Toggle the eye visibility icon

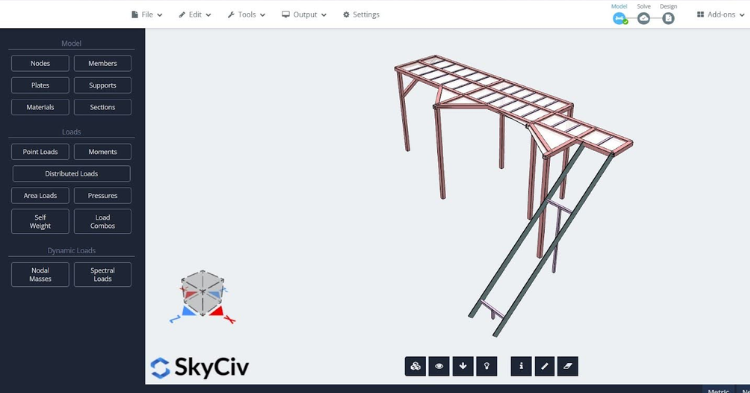point(439,366)
